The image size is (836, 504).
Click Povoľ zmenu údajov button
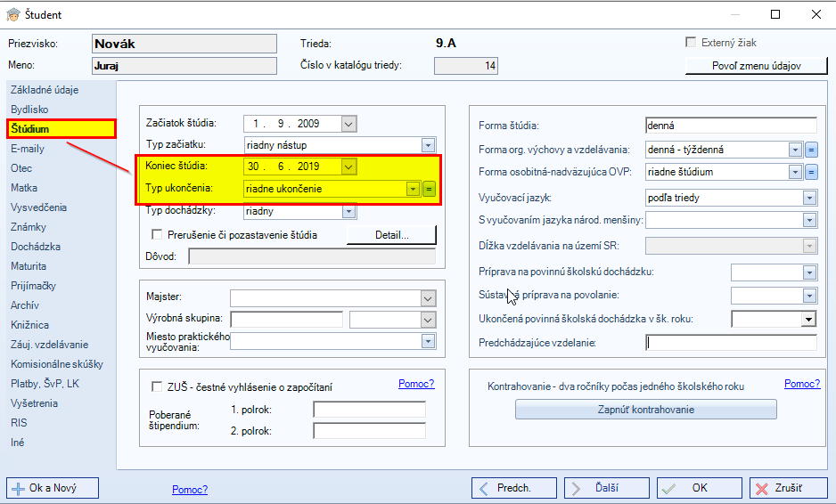click(756, 66)
